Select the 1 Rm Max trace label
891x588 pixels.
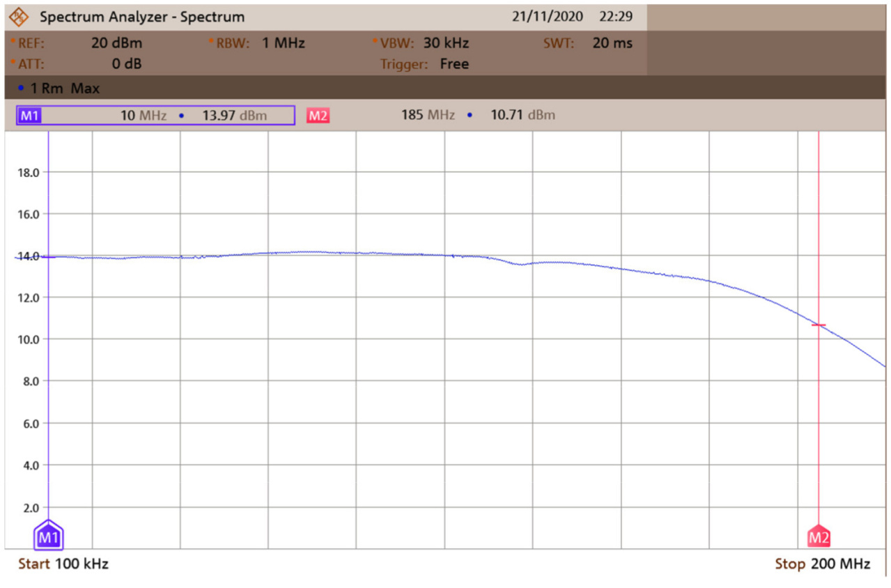click(x=64, y=88)
